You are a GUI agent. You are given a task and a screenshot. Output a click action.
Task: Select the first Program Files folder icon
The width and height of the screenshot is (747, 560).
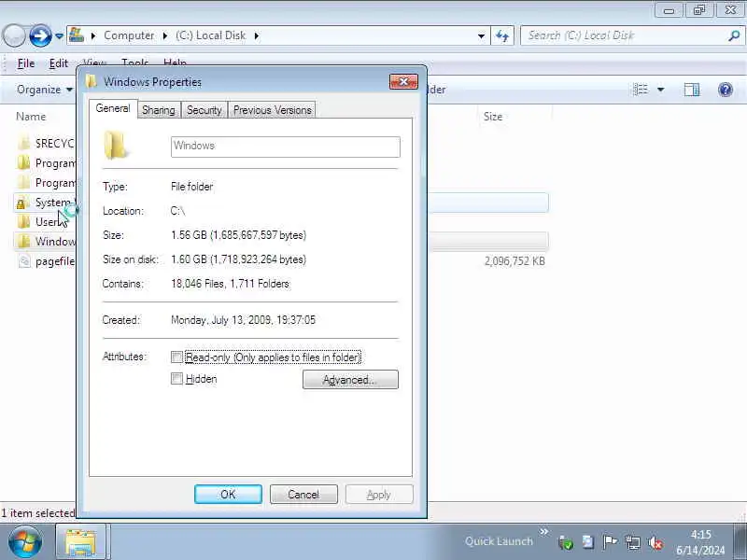point(23,162)
